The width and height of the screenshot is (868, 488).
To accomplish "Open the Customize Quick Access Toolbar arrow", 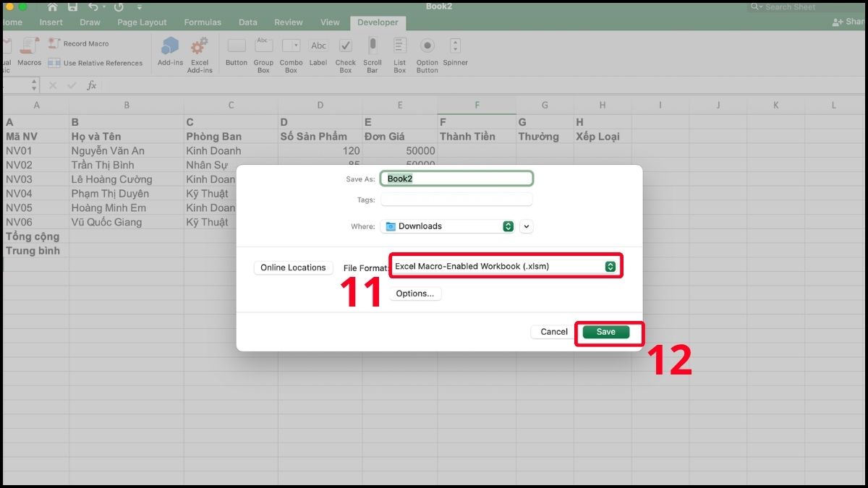I will pos(139,7).
